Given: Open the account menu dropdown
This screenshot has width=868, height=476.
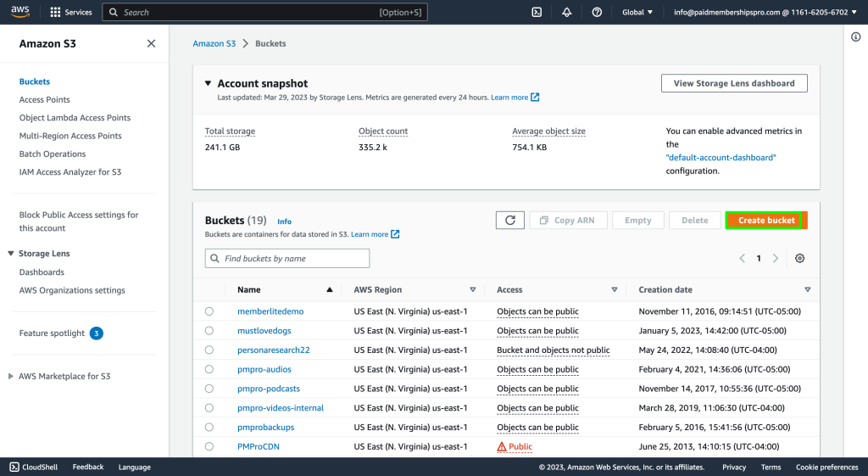Looking at the screenshot, I should (x=765, y=12).
